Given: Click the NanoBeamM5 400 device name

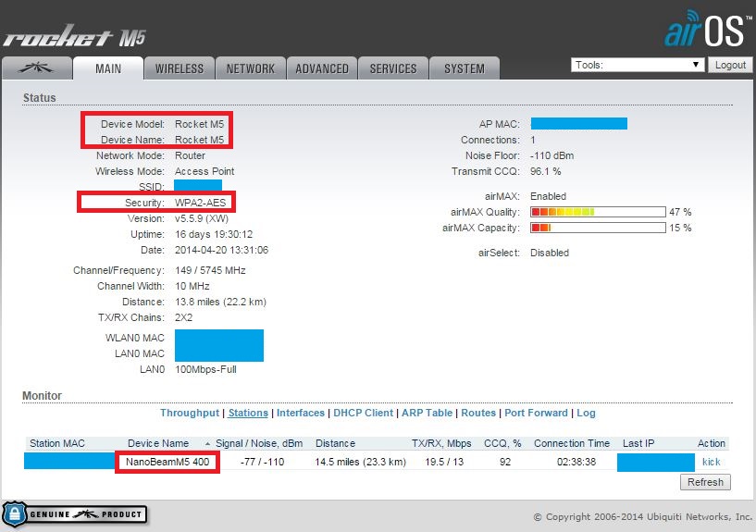Looking at the screenshot, I should [x=167, y=462].
